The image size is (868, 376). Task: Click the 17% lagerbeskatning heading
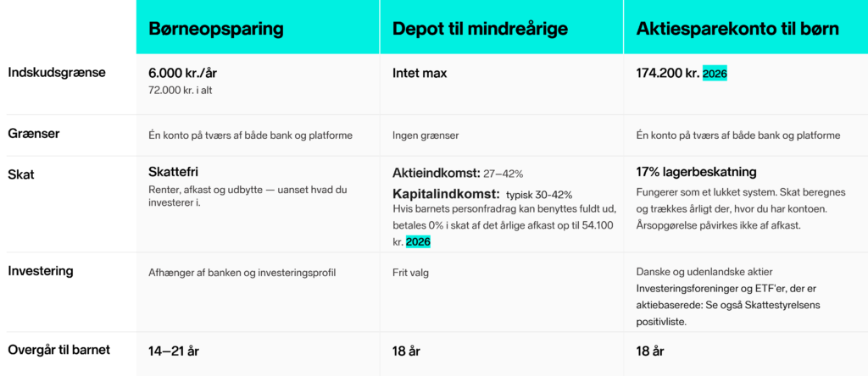(x=697, y=172)
